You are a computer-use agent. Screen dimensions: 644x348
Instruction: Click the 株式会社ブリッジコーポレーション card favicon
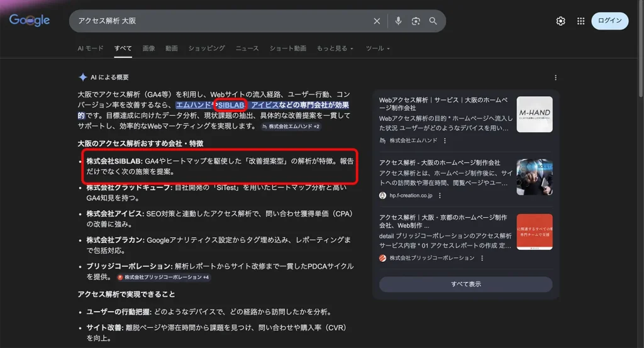pos(382,258)
